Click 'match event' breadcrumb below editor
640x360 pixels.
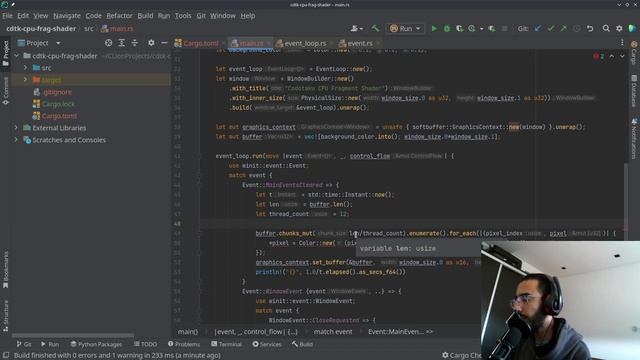click(x=333, y=331)
